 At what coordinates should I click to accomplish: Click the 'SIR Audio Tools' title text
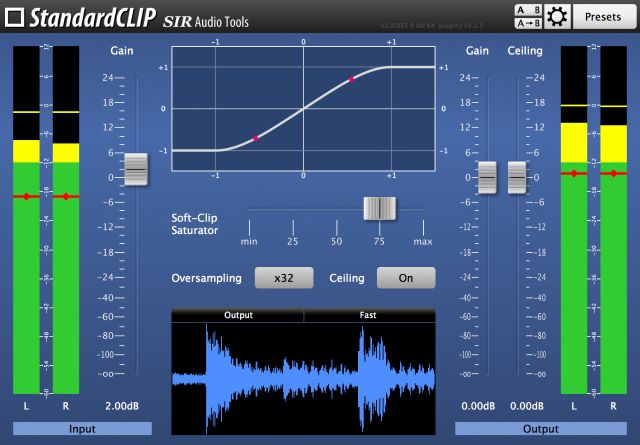[206, 22]
